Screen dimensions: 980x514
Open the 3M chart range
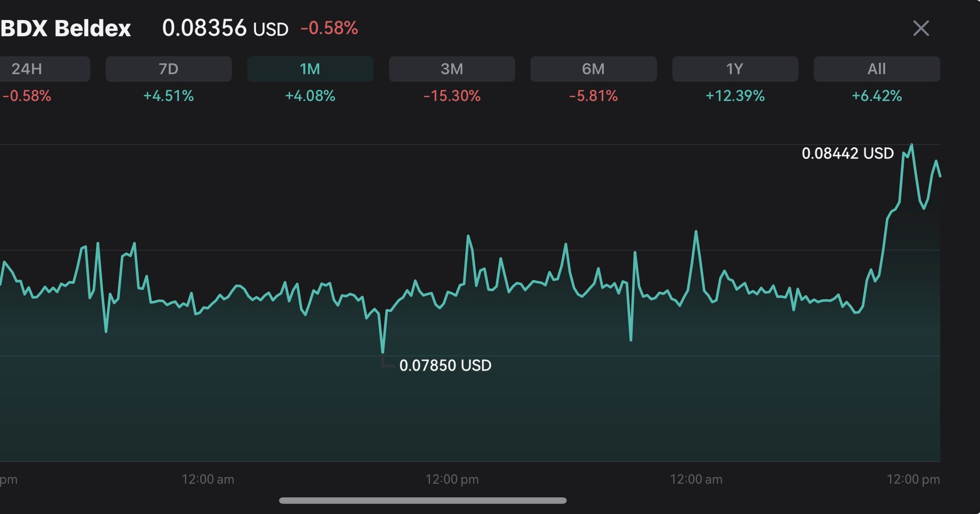(x=452, y=69)
